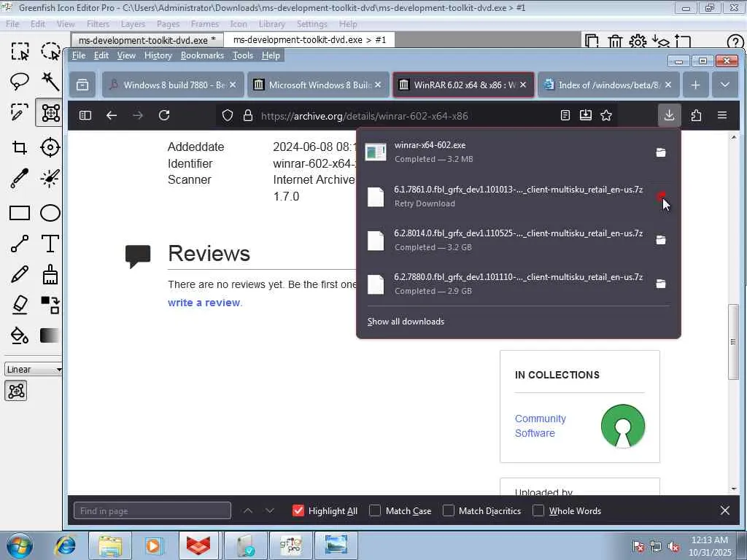Click the Firefox reload button

point(164,115)
